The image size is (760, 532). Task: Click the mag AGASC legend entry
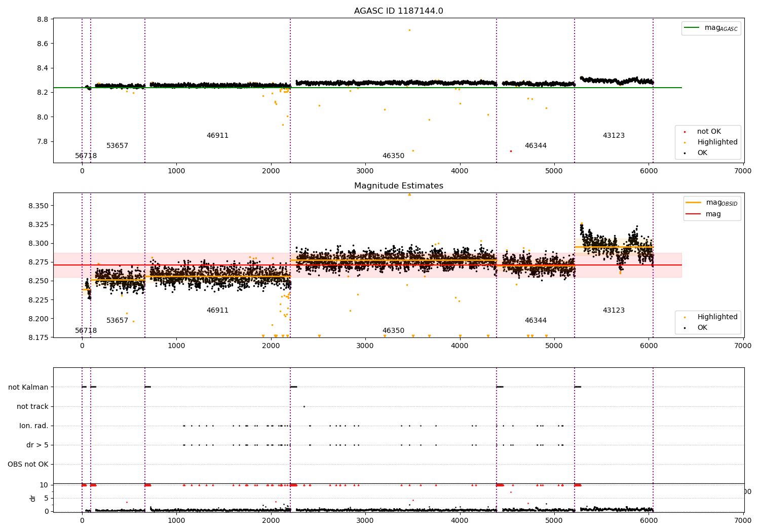[711, 28]
